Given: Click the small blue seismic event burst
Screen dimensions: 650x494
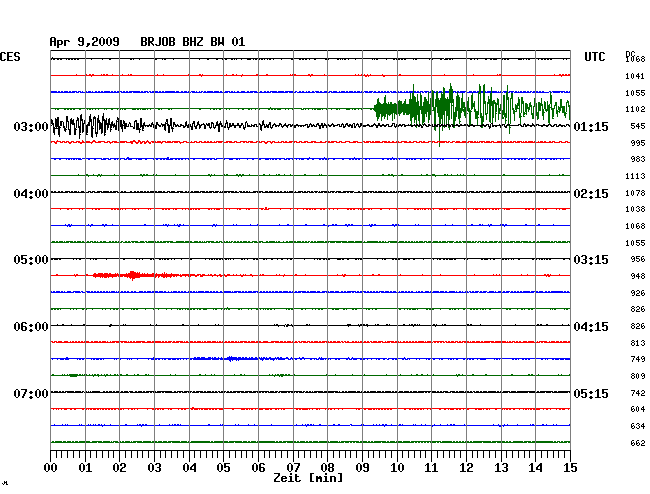Looking at the screenshot, I should 238,358.
